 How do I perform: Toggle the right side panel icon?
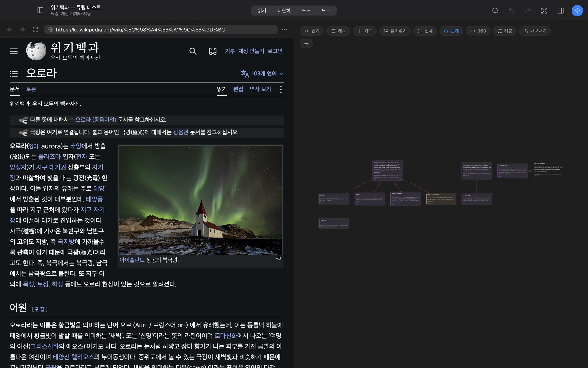(561, 11)
